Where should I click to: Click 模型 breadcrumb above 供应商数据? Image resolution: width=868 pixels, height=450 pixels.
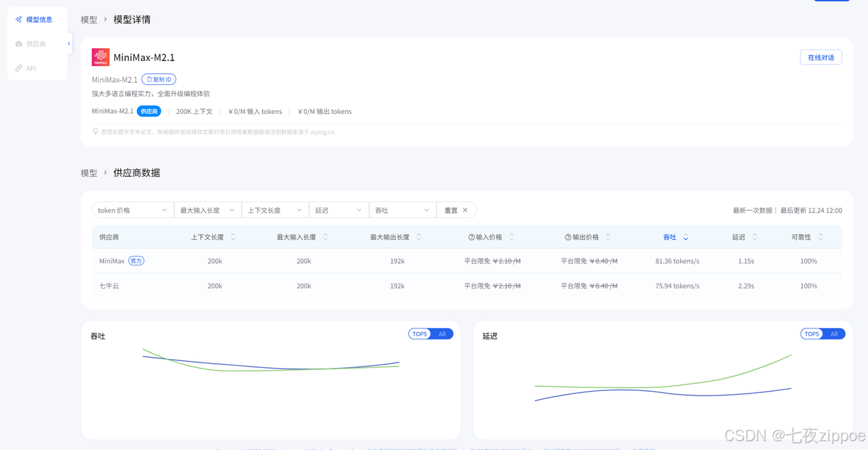pos(89,173)
